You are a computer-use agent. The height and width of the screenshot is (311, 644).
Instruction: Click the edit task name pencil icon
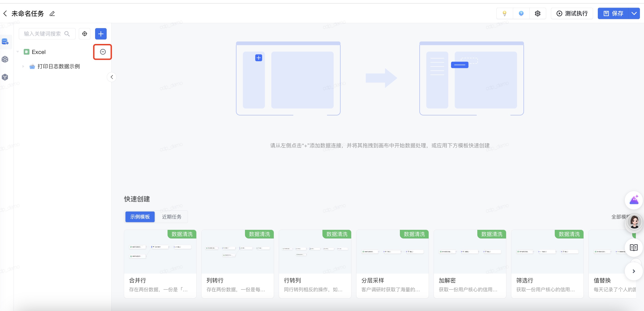[52, 14]
